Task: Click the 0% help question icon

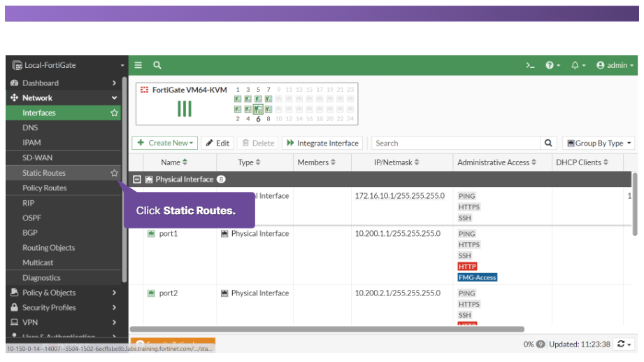Action: (x=541, y=344)
